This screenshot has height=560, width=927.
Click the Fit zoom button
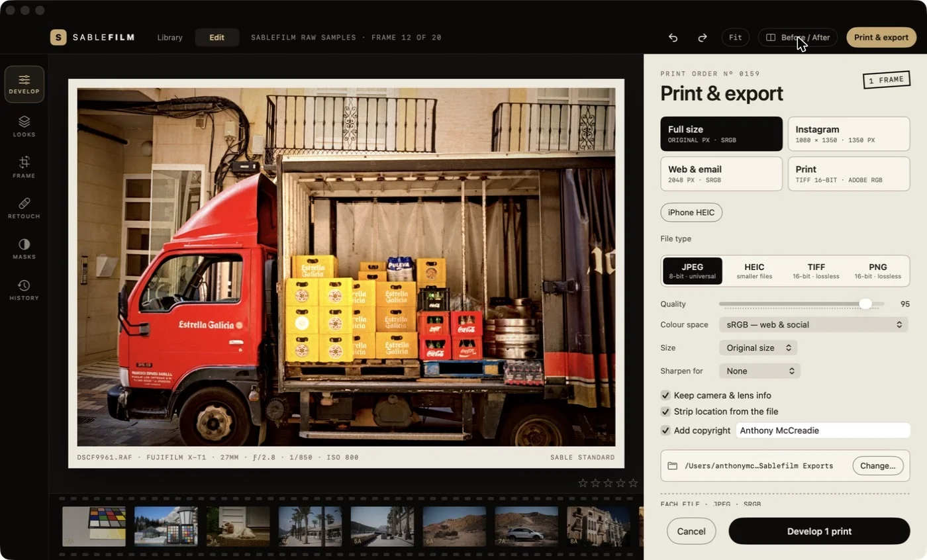(735, 38)
